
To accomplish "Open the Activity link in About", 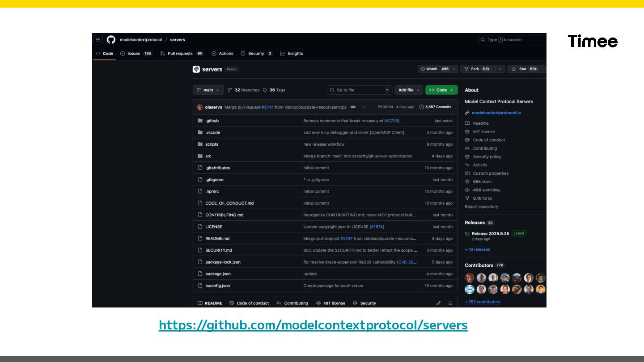I will [x=480, y=165].
